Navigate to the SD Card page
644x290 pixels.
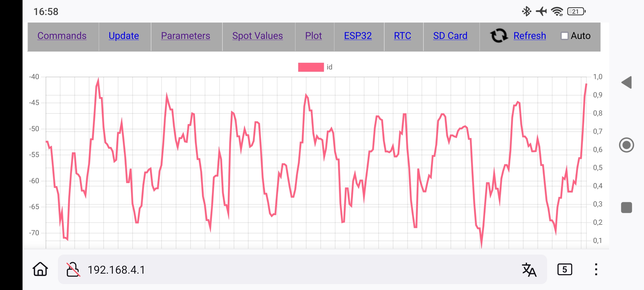tap(450, 36)
